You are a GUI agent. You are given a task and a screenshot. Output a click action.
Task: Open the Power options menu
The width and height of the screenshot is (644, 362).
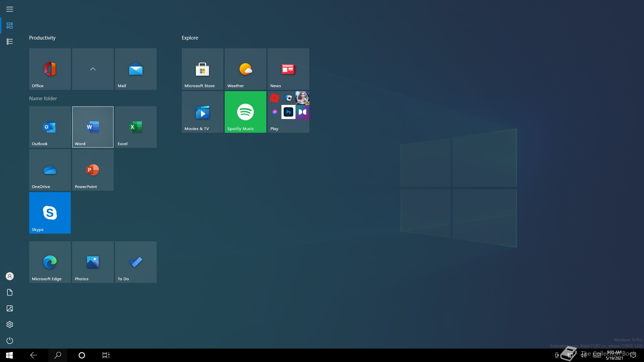point(10,341)
